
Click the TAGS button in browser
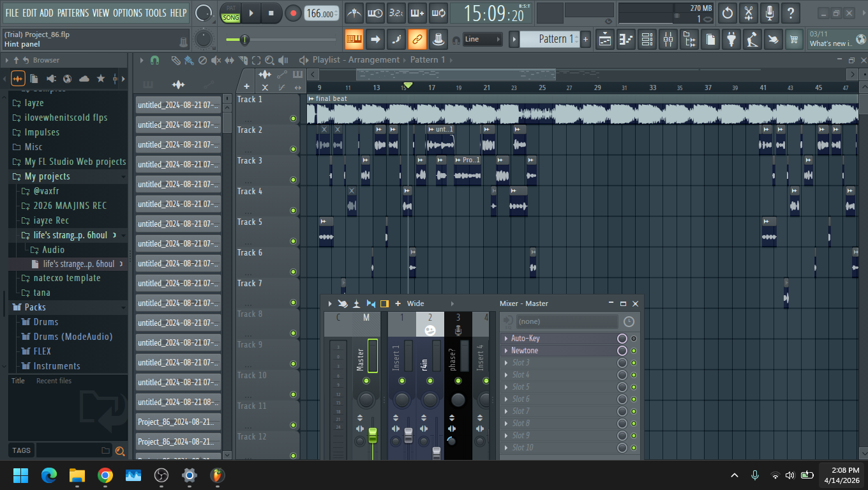[21, 450]
